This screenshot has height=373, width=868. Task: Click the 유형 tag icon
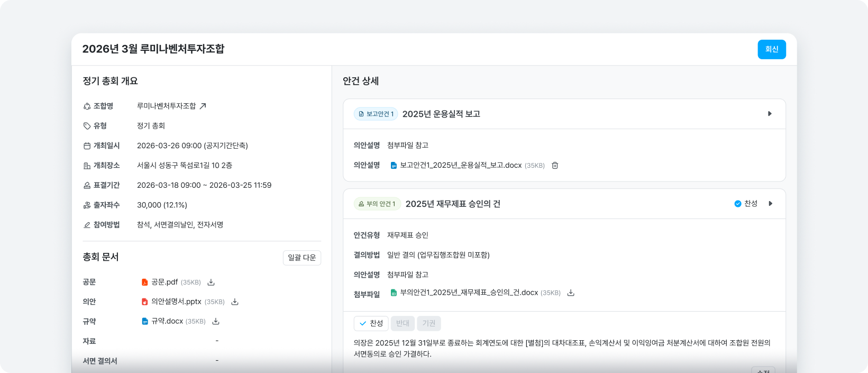tap(87, 126)
